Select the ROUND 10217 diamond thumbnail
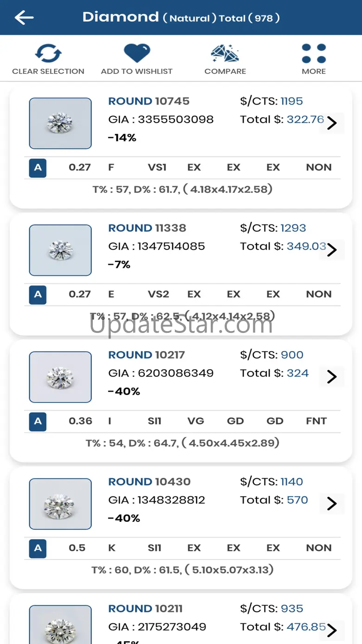Screen dimensions: 362x644 pos(60,377)
